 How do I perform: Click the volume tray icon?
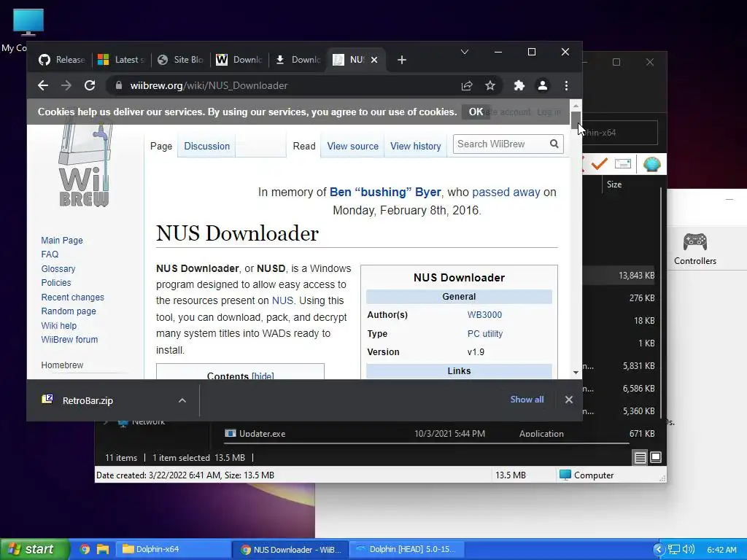point(689,549)
